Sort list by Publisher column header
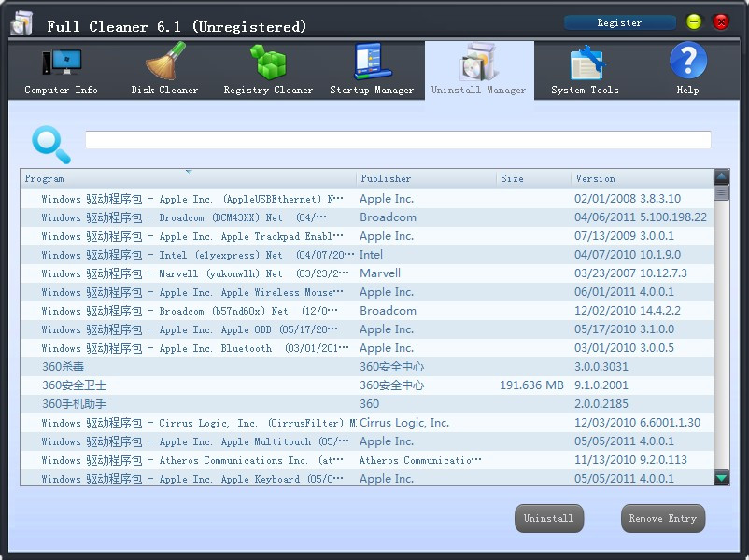The height and width of the screenshot is (560, 749). click(x=426, y=178)
